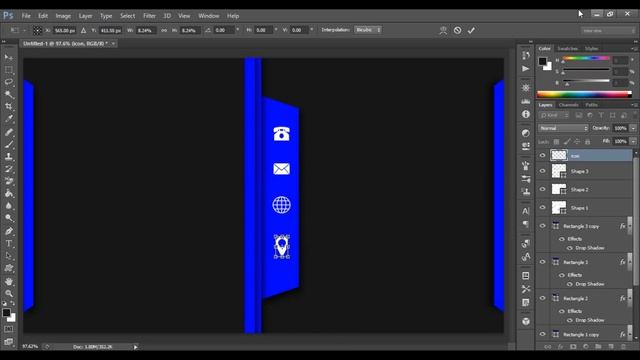Viewport: 640px width, 360px height.
Task: Toggle relative positioning triangle icon
Action: [x=83, y=30]
